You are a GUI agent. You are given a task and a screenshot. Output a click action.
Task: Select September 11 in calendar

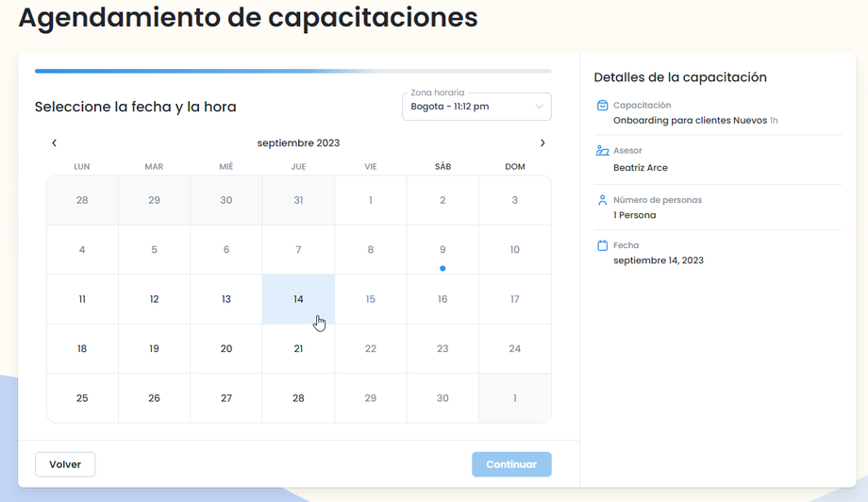click(x=82, y=299)
